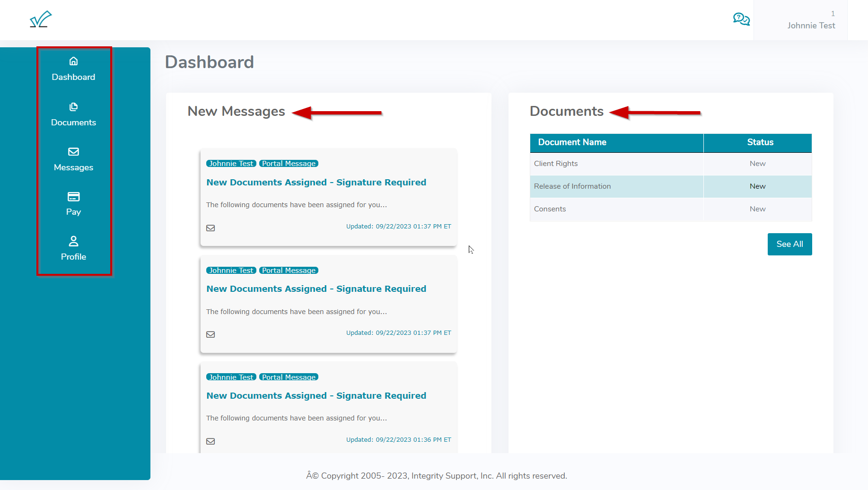Open Documents via the sidebar icon
The height and width of the screenshot is (490, 868).
point(73,107)
